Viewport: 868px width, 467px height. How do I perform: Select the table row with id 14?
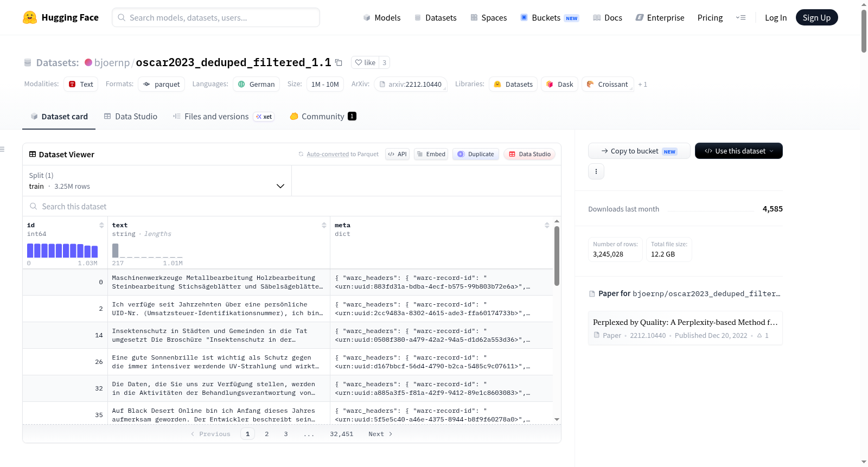[x=288, y=335]
